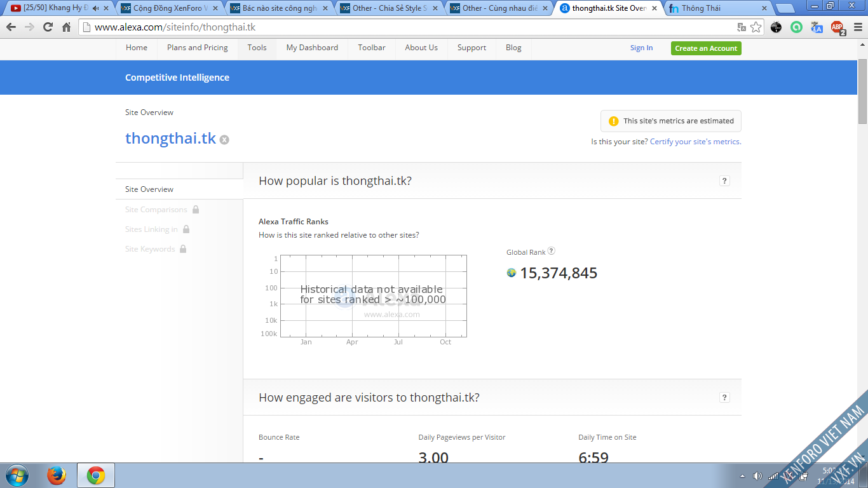Viewport: 868px width, 488px height.
Task: Click the power plug icon in tray
Action: coord(803,475)
